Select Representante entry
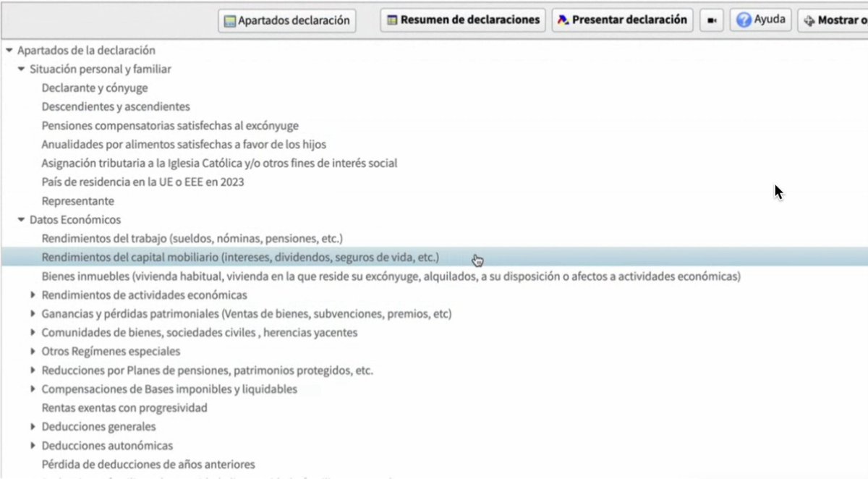 (x=77, y=201)
